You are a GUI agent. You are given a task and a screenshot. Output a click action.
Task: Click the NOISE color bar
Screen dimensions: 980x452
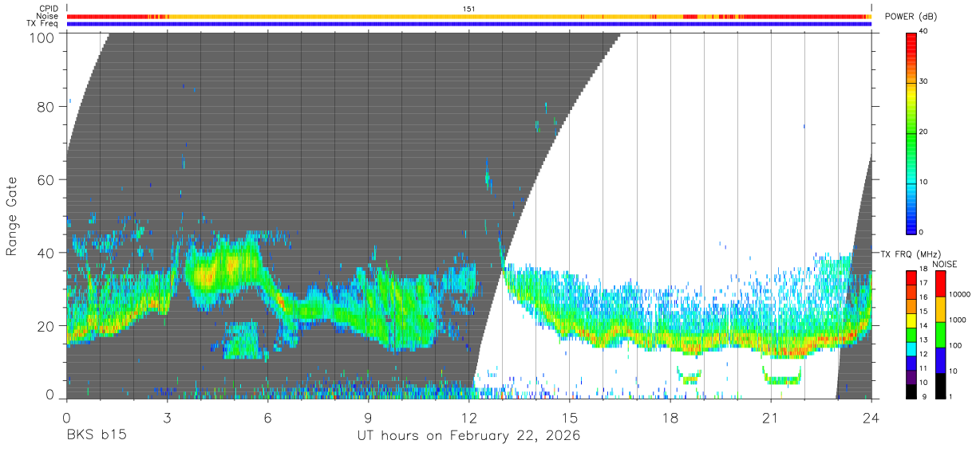[940, 335]
